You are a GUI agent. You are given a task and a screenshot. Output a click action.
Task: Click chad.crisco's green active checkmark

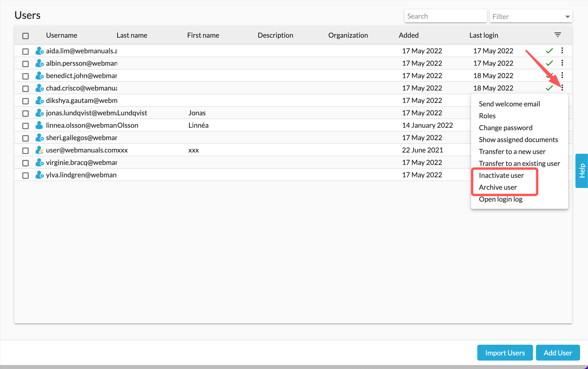(x=549, y=88)
